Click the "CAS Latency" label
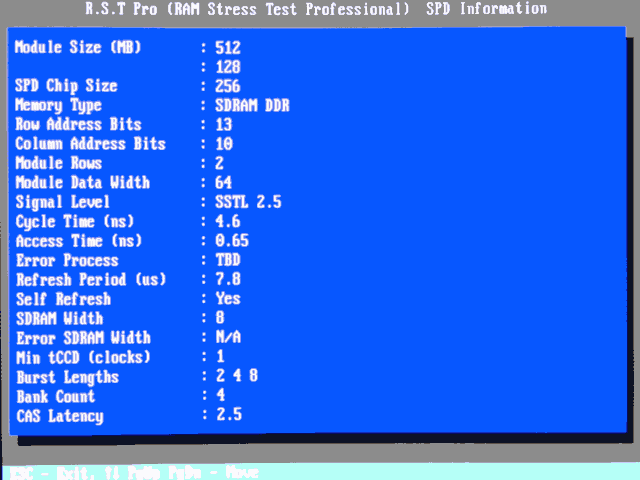Screen dimensions: 640x480 60,417
